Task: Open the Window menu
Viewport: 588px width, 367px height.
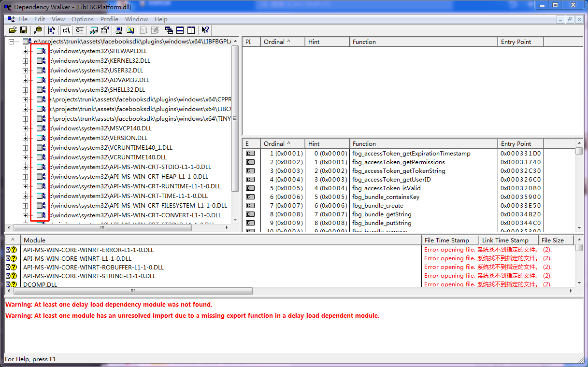Action: coord(137,19)
